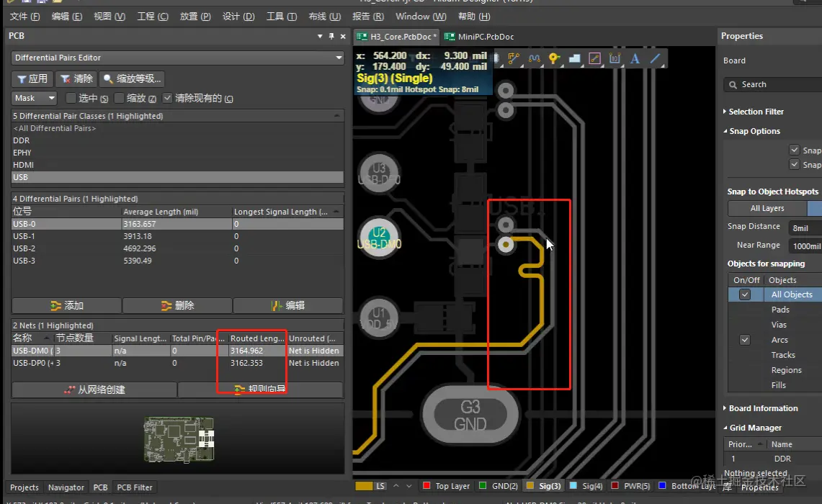Toggle the Select (选中) checkbox
Image resolution: width=822 pixels, height=504 pixels.
click(71, 98)
